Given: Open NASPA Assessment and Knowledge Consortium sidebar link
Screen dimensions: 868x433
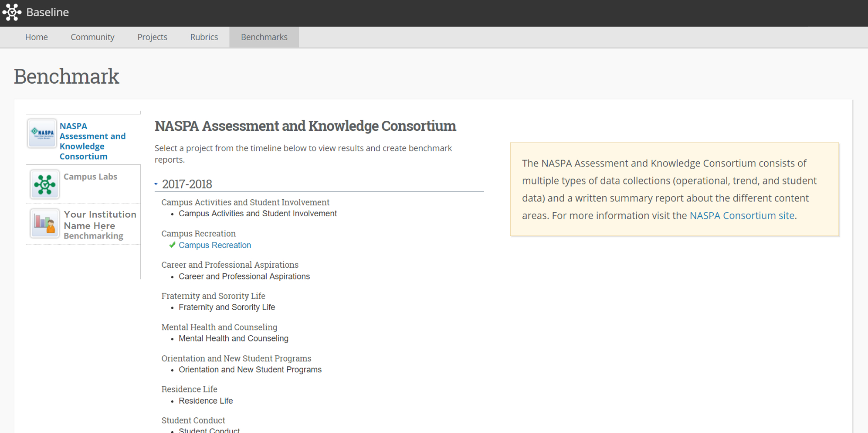Looking at the screenshot, I should pyautogui.click(x=92, y=141).
